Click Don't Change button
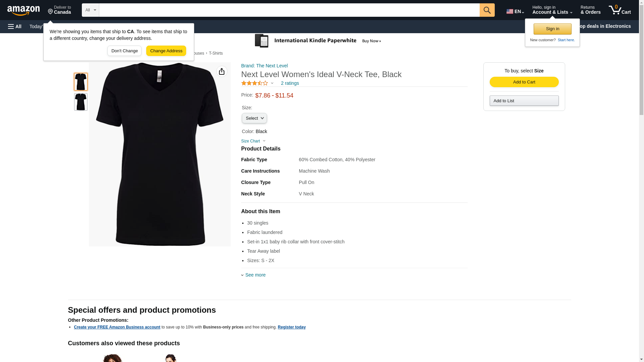Image resolution: width=644 pixels, height=362 pixels. point(124,51)
